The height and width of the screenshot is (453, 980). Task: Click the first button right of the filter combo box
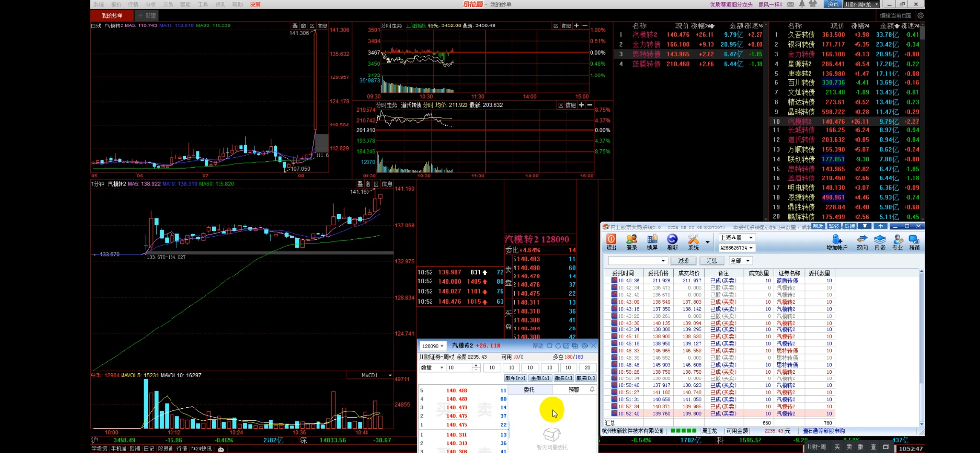(x=684, y=260)
